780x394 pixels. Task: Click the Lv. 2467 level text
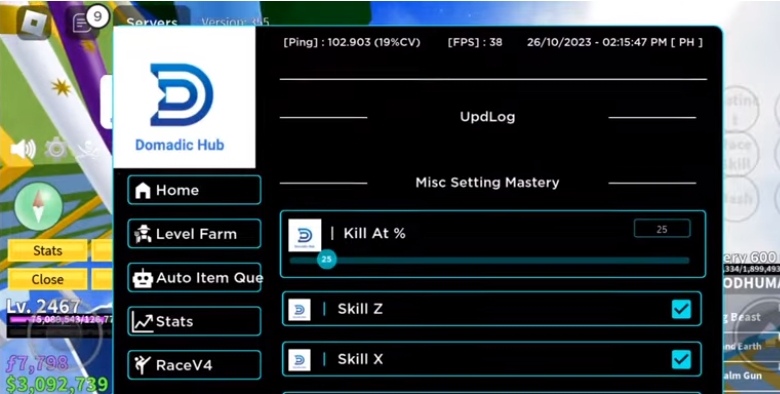pyautogui.click(x=43, y=306)
